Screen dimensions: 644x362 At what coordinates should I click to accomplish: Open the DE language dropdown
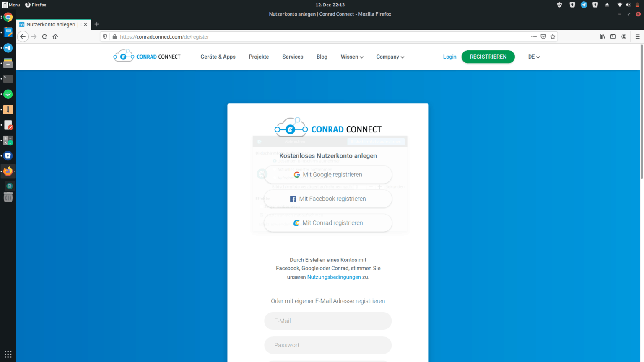click(x=534, y=57)
